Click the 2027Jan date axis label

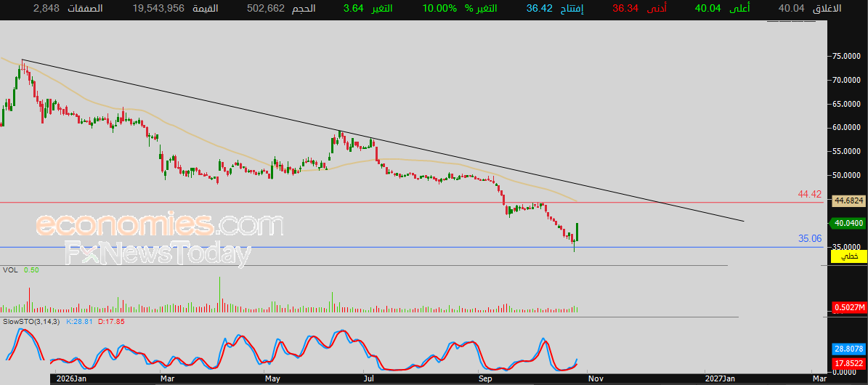coord(721,379)
